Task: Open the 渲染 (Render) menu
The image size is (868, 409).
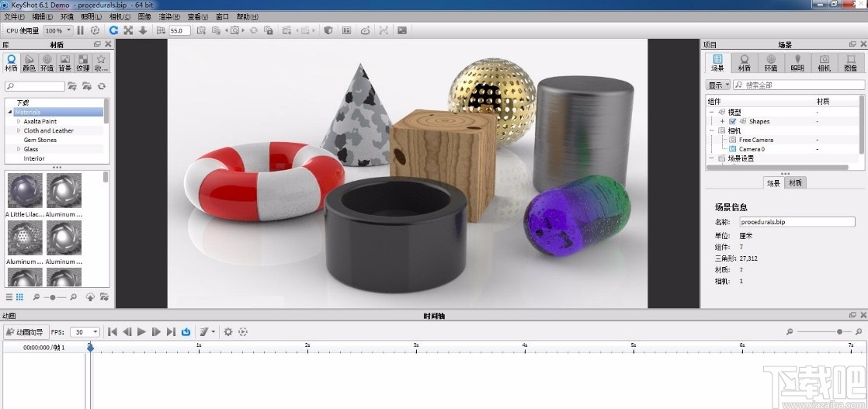Action: 168,16
